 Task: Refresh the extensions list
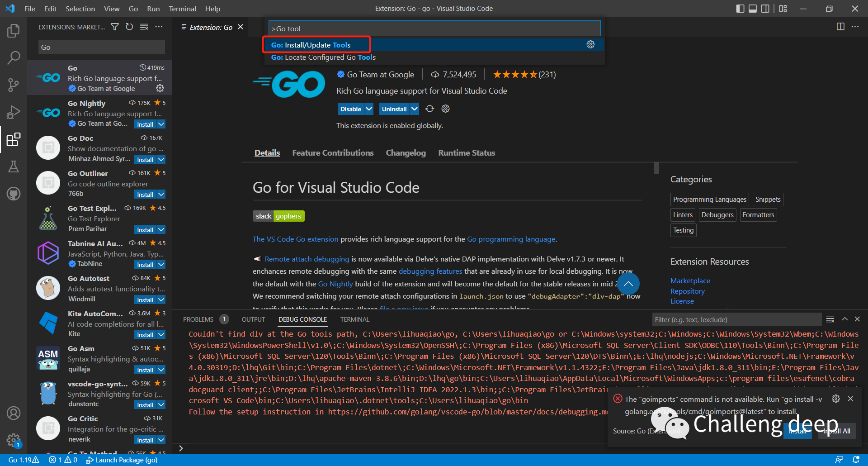pos(129,27)
